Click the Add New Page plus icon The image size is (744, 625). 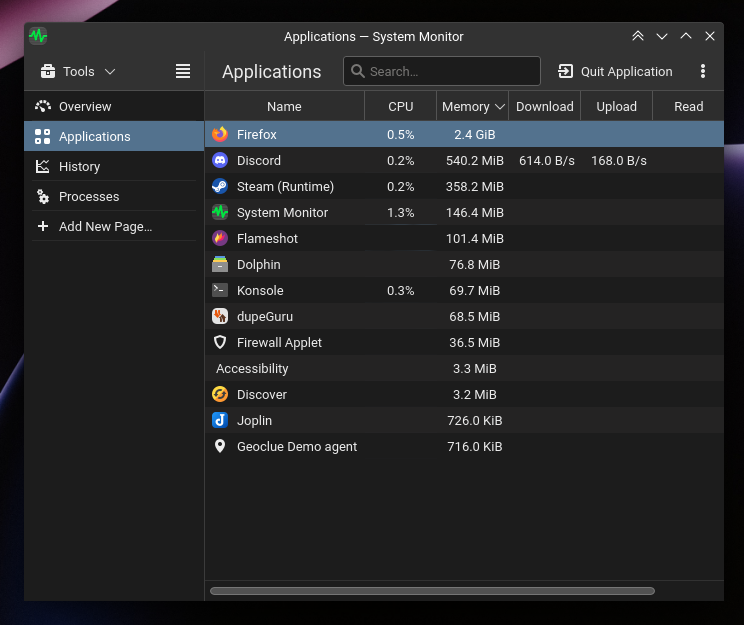click(x=43, y=226)
